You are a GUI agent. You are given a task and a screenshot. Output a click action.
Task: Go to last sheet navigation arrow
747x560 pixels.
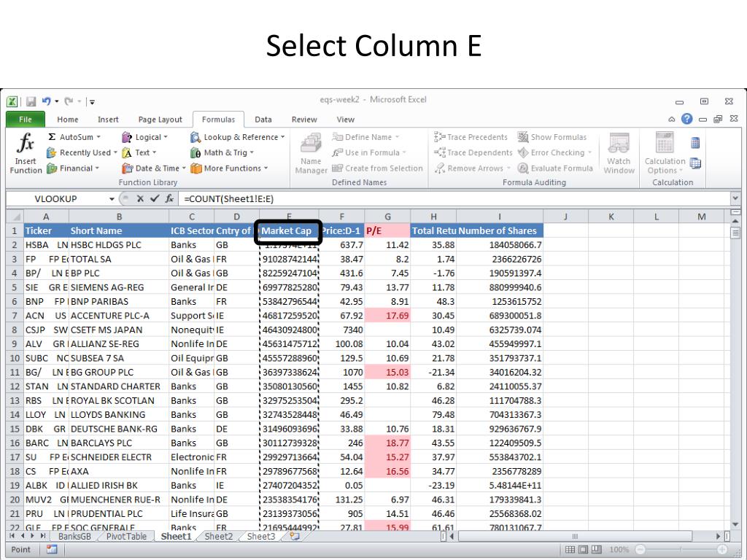tap(43, 536)
